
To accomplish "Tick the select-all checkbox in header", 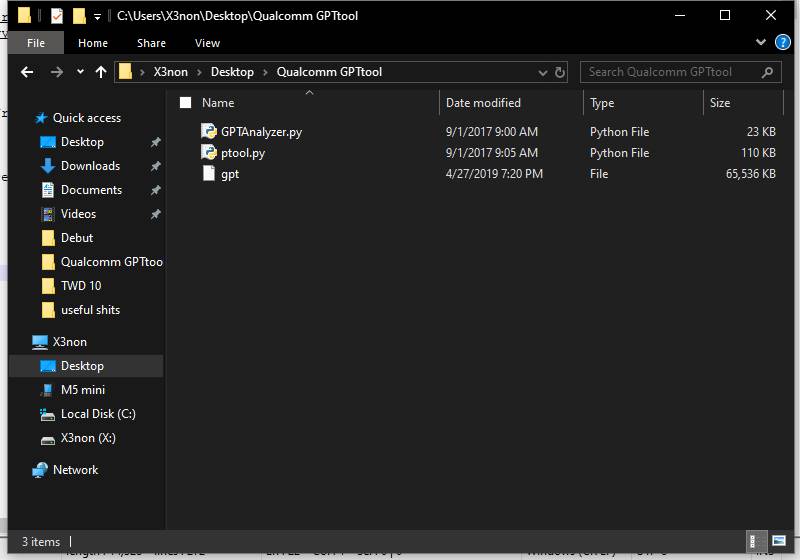I will (x=185, y=103).
